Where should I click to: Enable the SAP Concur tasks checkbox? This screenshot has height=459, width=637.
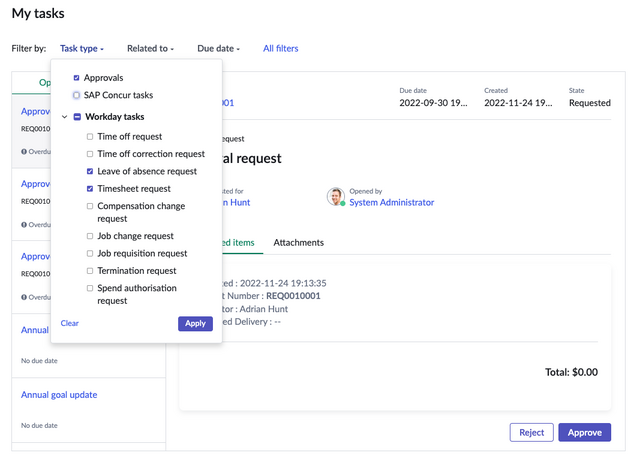pos(76,95)
